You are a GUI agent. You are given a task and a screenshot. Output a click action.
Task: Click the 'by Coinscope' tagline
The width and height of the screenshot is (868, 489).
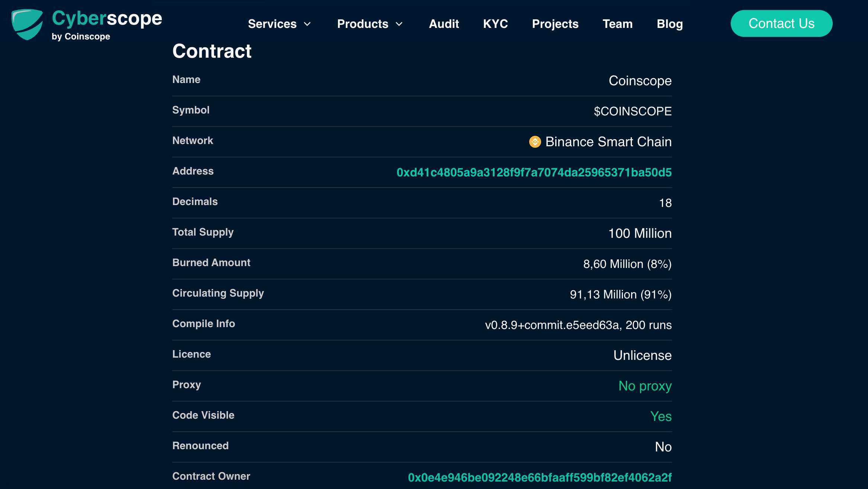point(81,36)
